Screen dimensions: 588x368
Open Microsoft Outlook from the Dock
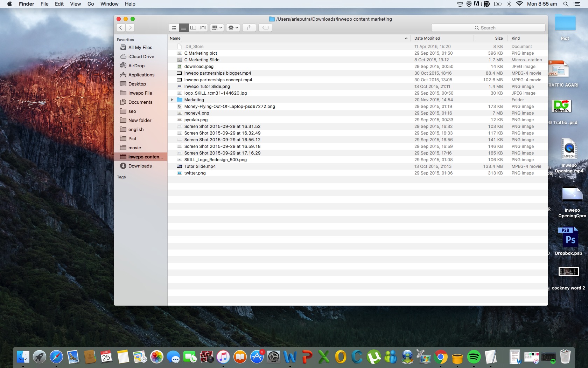(x=341, y=357)
